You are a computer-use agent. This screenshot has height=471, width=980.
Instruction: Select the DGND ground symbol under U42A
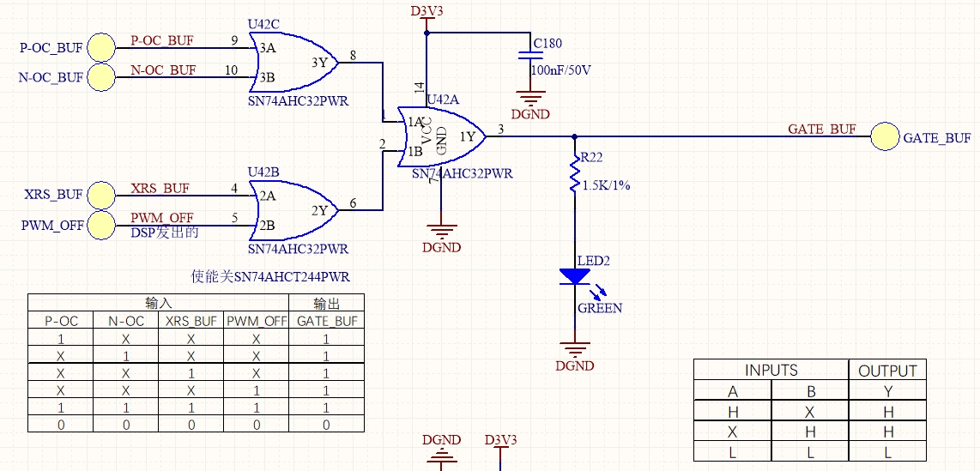441,232
